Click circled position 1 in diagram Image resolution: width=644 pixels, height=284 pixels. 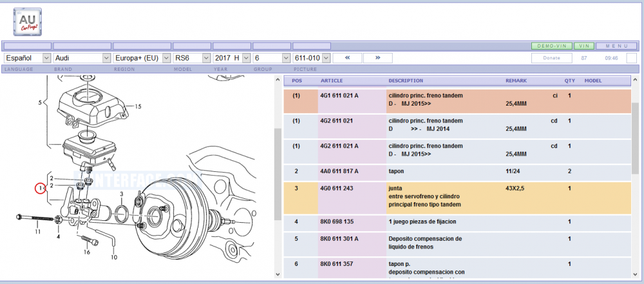point(40,189)
